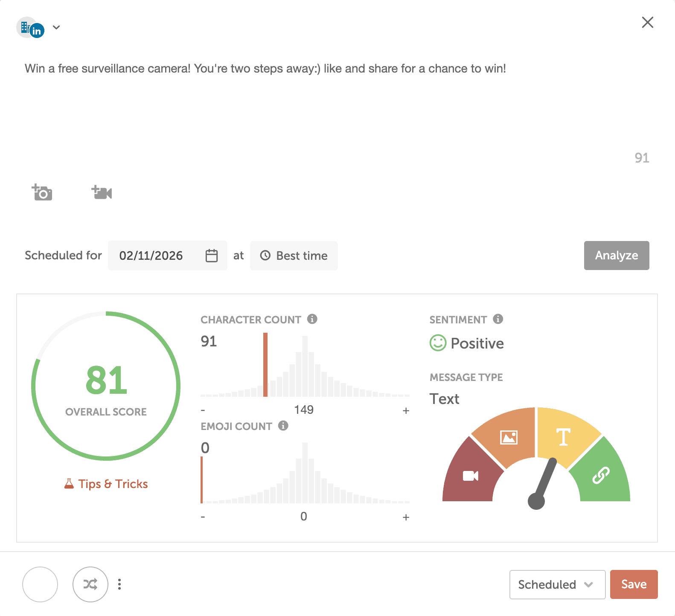The height and width of the screenshot is (616, 675).
Task: Open the Tips & Tricks link
Action: tap(106, 484)
